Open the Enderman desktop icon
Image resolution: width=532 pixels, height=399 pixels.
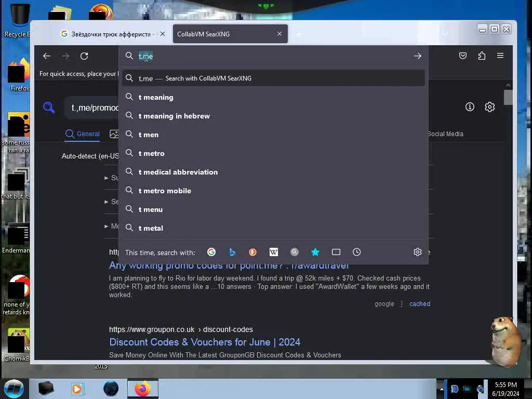(x=16, y=237)
